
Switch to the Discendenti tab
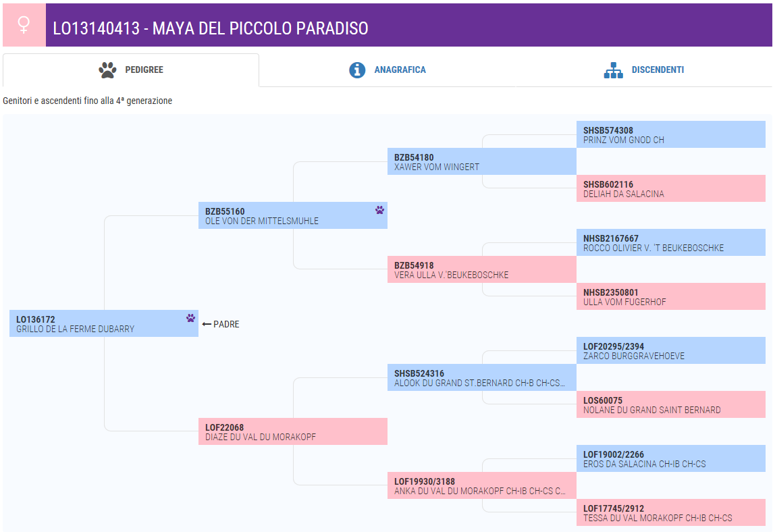[x=643, y=70]
